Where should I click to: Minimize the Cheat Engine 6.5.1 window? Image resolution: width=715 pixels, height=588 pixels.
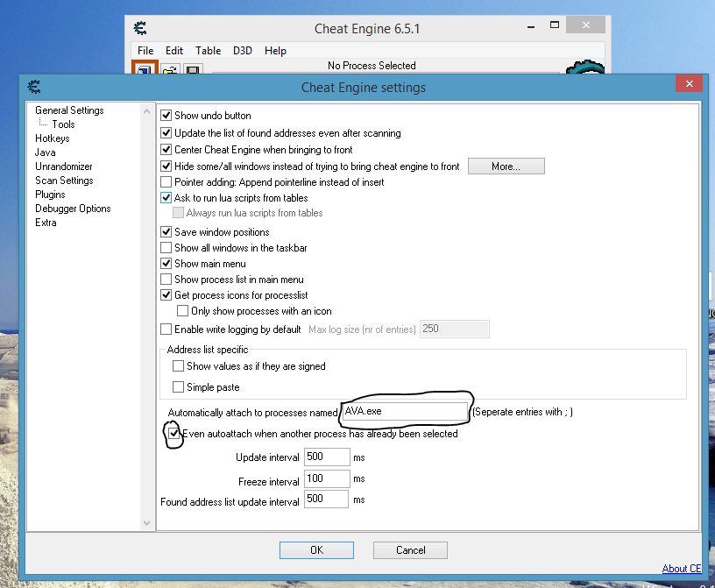[531, 27]
